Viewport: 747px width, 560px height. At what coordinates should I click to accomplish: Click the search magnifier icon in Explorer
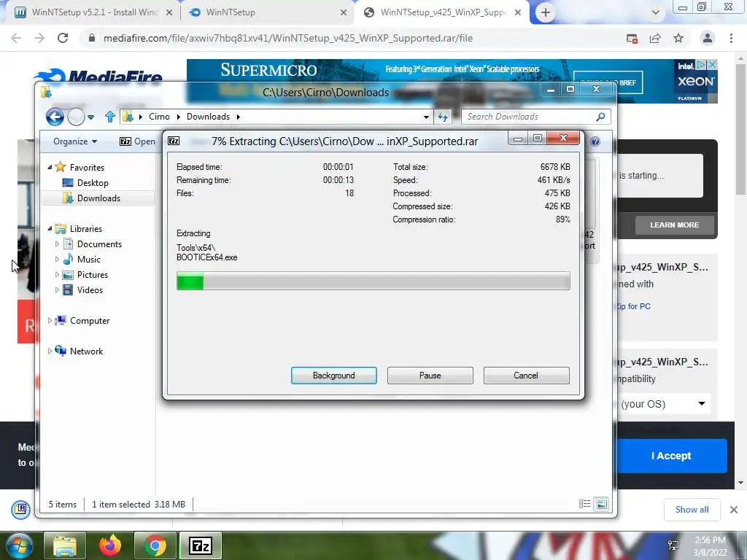click(x=601, y=117)
